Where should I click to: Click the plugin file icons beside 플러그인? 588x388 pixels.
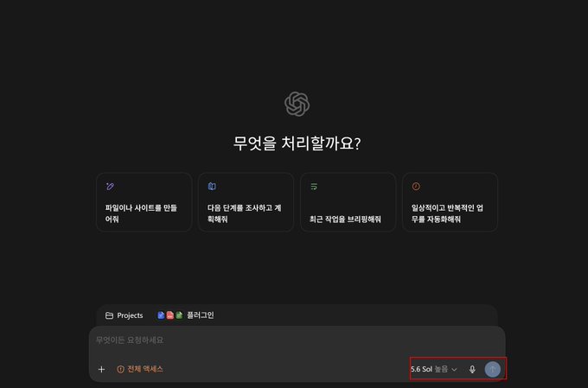click(x=169, y=315)
